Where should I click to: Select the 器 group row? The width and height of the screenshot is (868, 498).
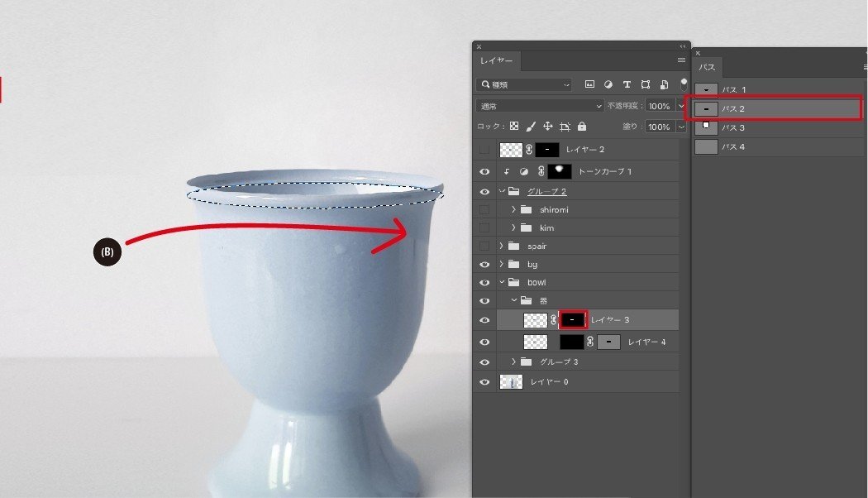(587, 301)
